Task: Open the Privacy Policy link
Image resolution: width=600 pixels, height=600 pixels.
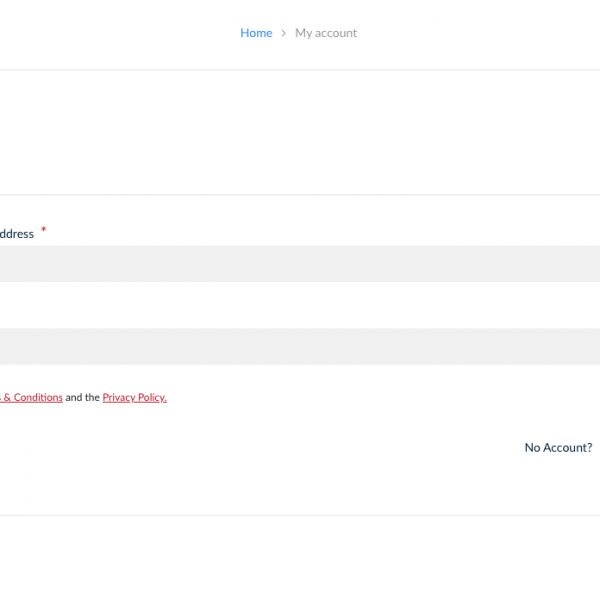Action: pyautogui.click(x=134, y=397)
